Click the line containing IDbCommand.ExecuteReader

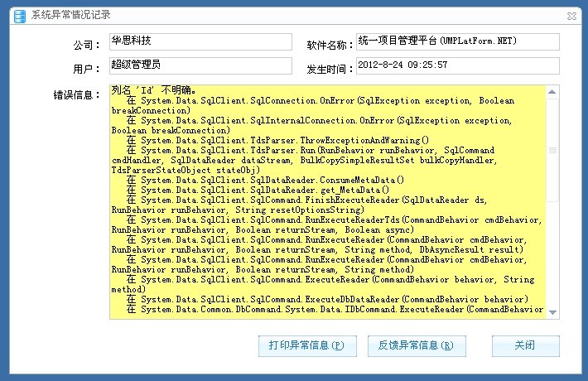(x=335, y=310)
